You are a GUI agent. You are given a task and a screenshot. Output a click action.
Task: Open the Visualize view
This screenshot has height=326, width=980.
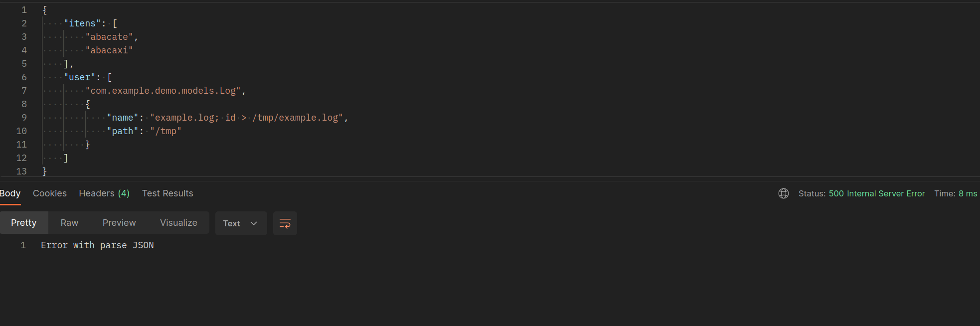click(x=178, y=223)
